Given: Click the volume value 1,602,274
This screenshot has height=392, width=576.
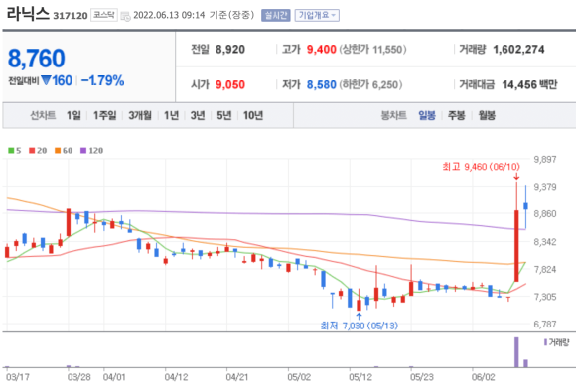Looking at the screenshot, I should pyautogui.click(x=518, y=50).
